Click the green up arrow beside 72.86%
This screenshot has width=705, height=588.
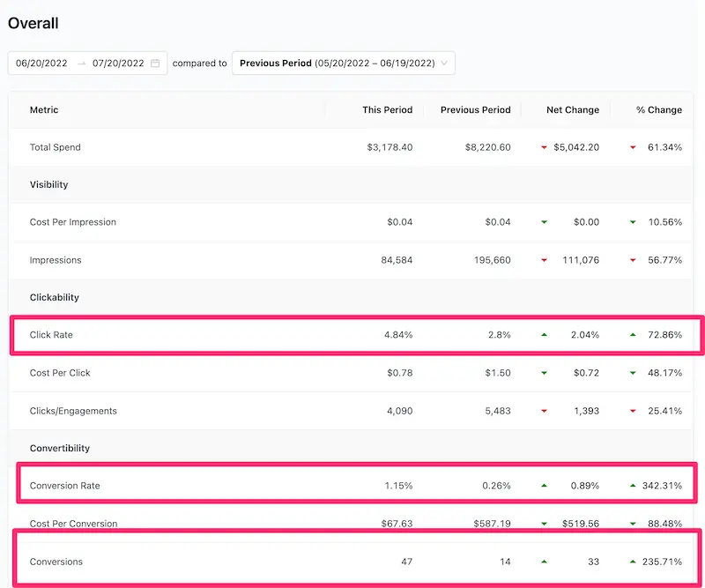tap(633, 335)
